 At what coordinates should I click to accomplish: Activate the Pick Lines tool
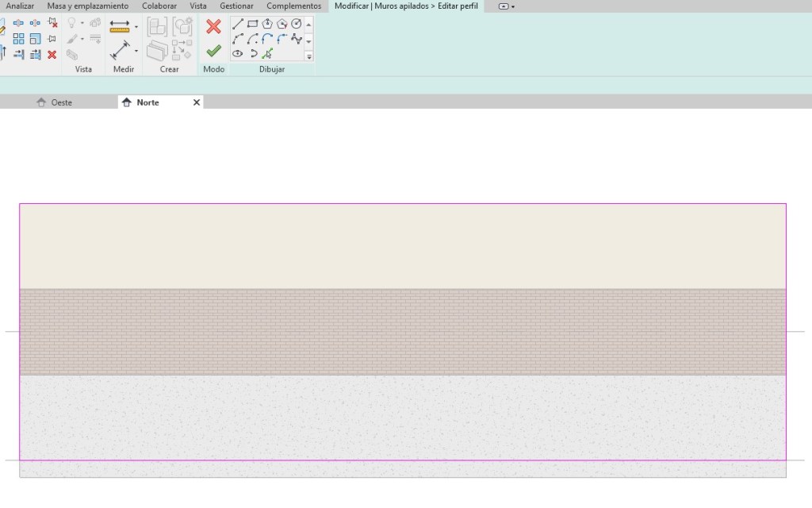tap(267, 54)
